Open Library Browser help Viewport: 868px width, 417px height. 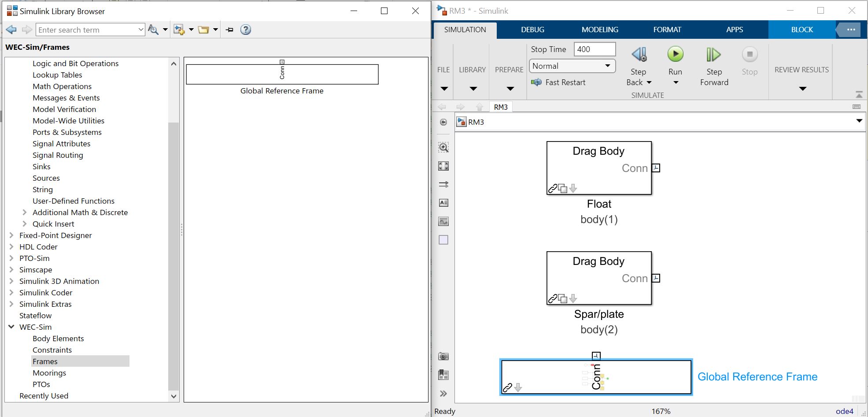pyautogui.click(x=246, y=30)
